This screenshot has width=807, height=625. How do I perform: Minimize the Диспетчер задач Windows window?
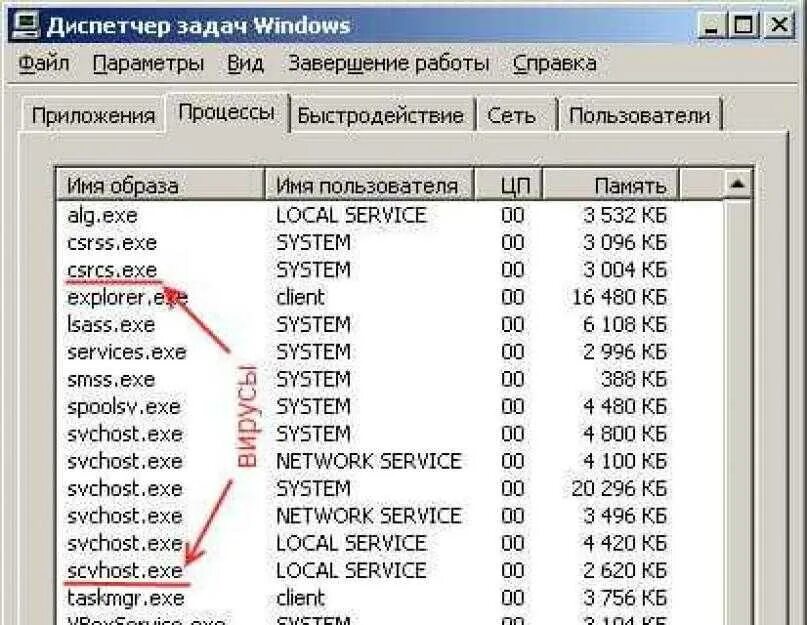pos(712,25)
